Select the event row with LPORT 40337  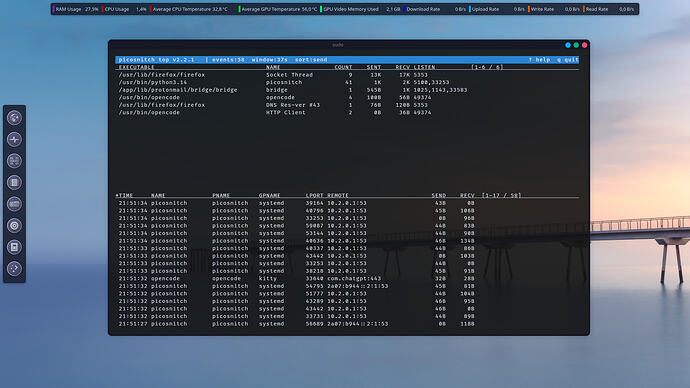click(x=348, y=248)
